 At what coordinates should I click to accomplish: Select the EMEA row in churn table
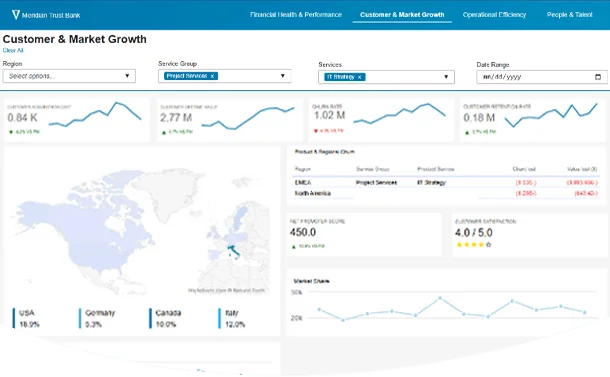point(446,182)
